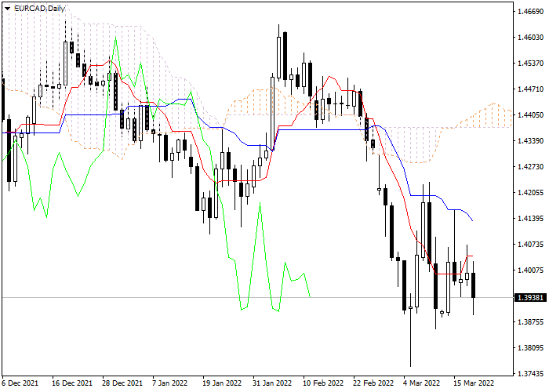Click price level 1.42730 on the scale
549x392 pixels.
[x=530, y=167]
